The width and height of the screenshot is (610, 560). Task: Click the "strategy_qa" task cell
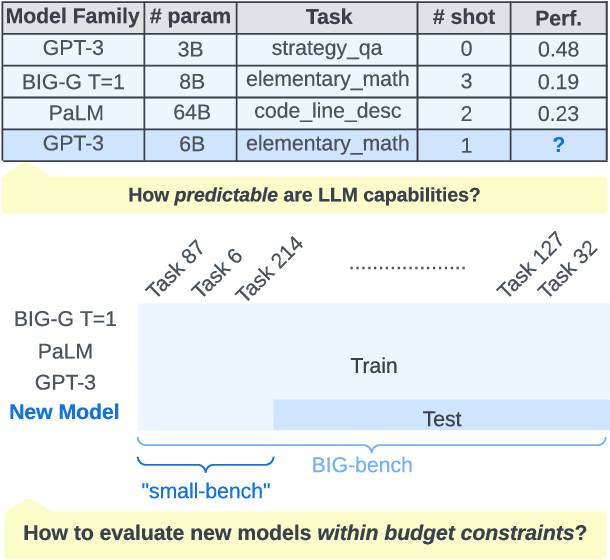click(x=328, y=49)
